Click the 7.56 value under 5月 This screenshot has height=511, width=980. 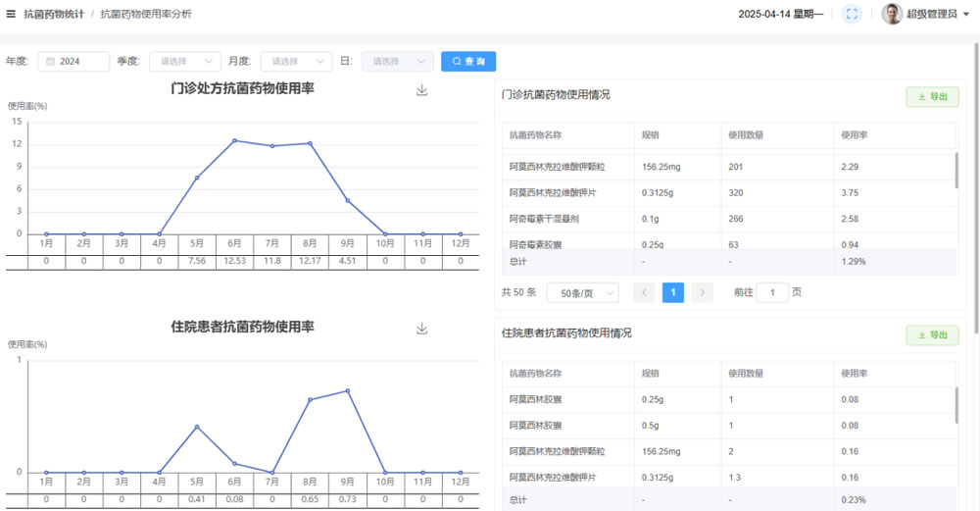pos(197,261)
